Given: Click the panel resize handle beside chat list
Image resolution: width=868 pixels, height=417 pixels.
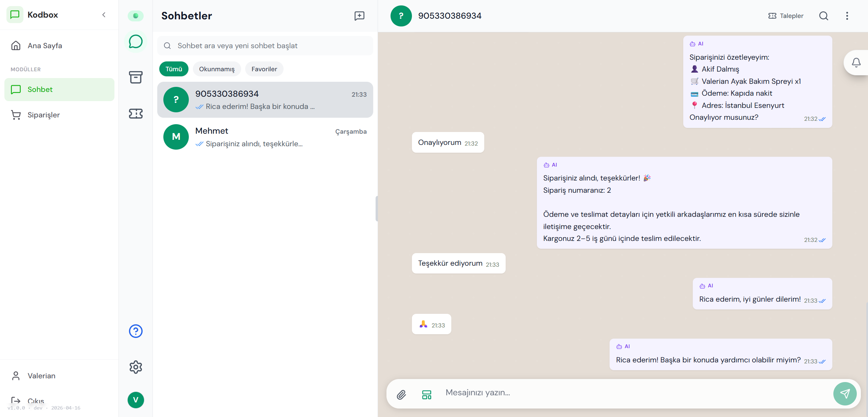Looking at the screenshot, I should coord(377,208).
